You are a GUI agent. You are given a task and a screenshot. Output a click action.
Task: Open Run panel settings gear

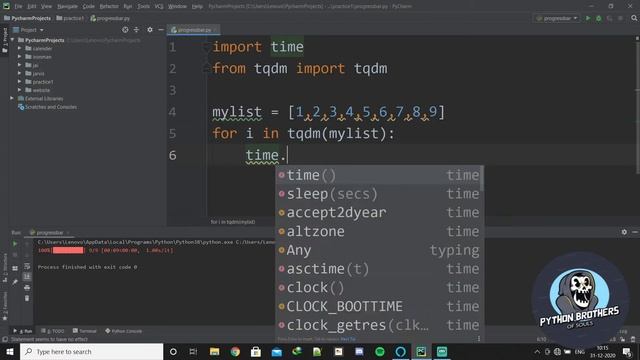point(624,232)
